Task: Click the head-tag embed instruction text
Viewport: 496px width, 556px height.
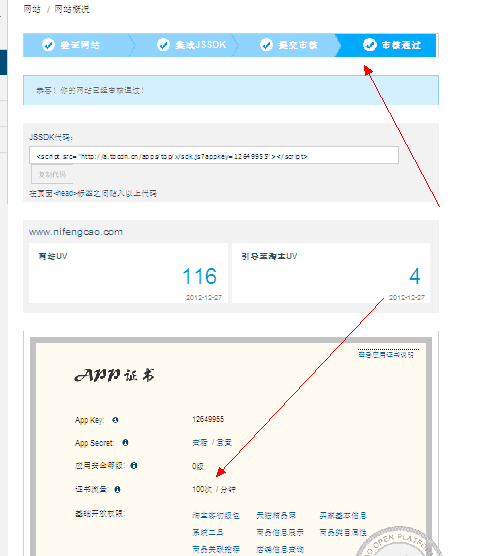Action: click(93, 193)
